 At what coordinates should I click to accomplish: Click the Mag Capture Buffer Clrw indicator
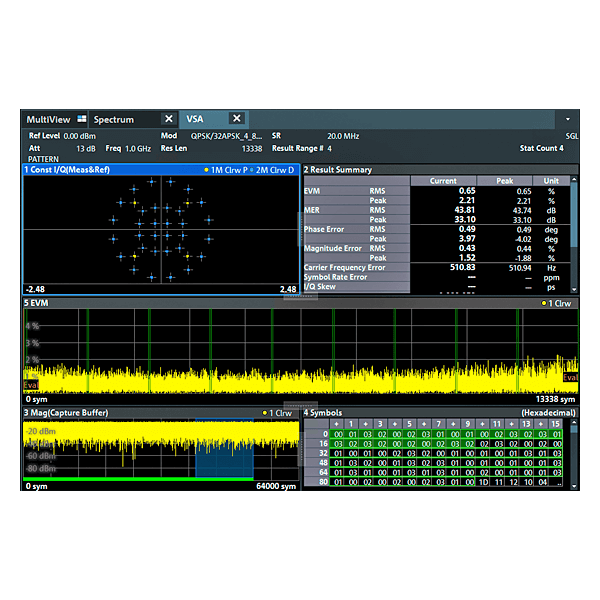[277, 413]
